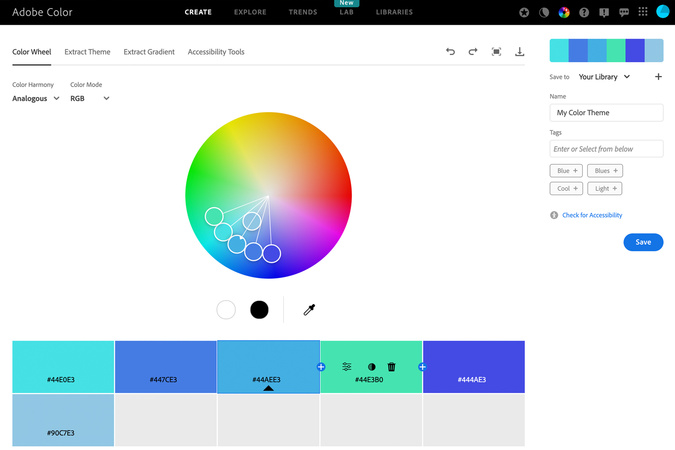675x450 pixels.
Task: Click the theme preview strip's green segment
Action: (x=616, y=50)
